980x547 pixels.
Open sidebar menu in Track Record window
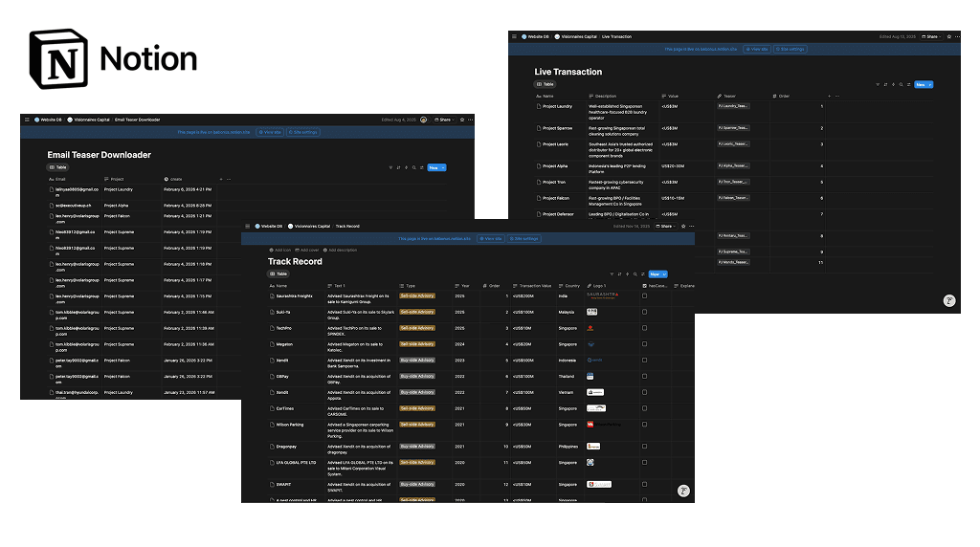pos(248,226)
